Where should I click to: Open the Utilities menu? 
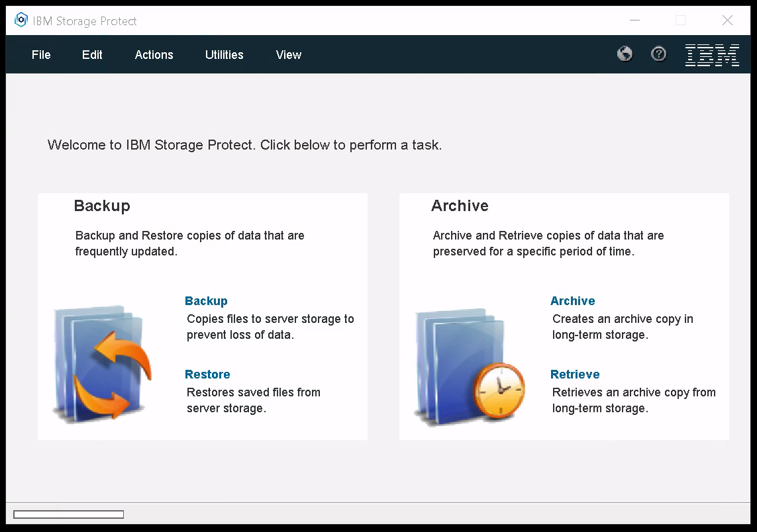224,55
